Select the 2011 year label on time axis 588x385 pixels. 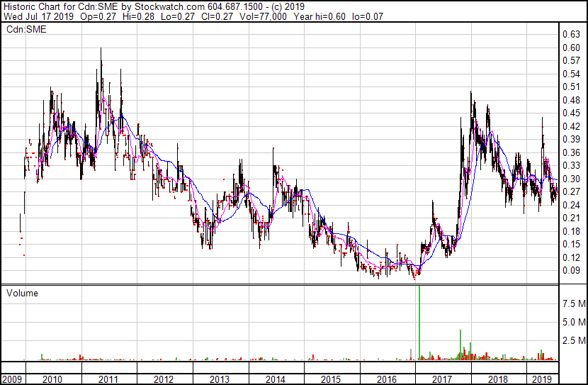pos(108,379)
